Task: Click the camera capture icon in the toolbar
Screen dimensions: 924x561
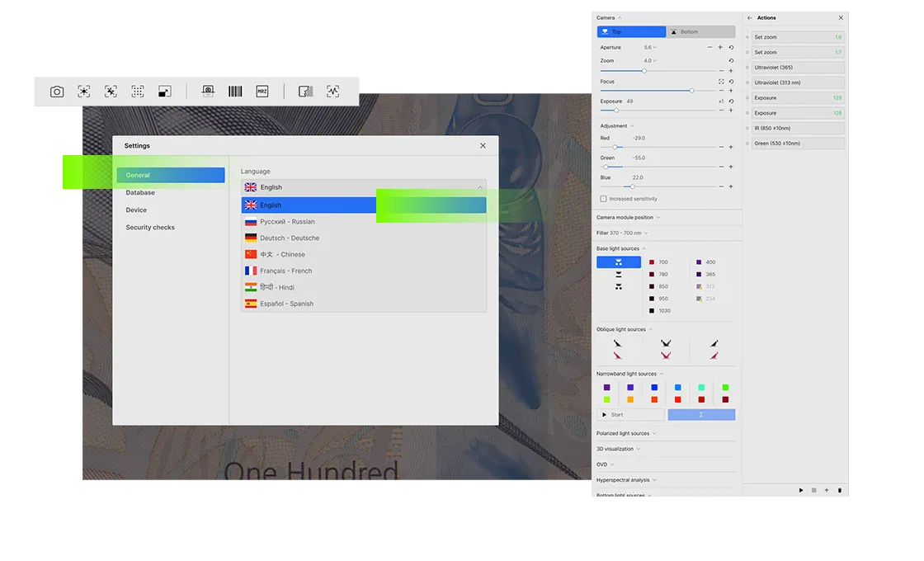Action: point(57,92)
